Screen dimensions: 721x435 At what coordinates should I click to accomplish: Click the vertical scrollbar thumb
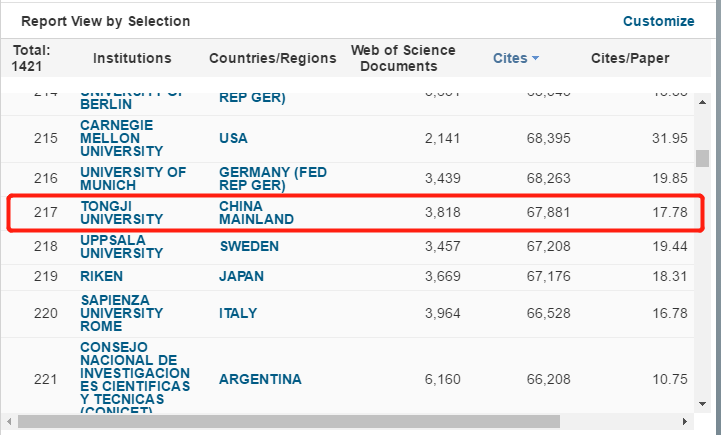coord(702,158)
